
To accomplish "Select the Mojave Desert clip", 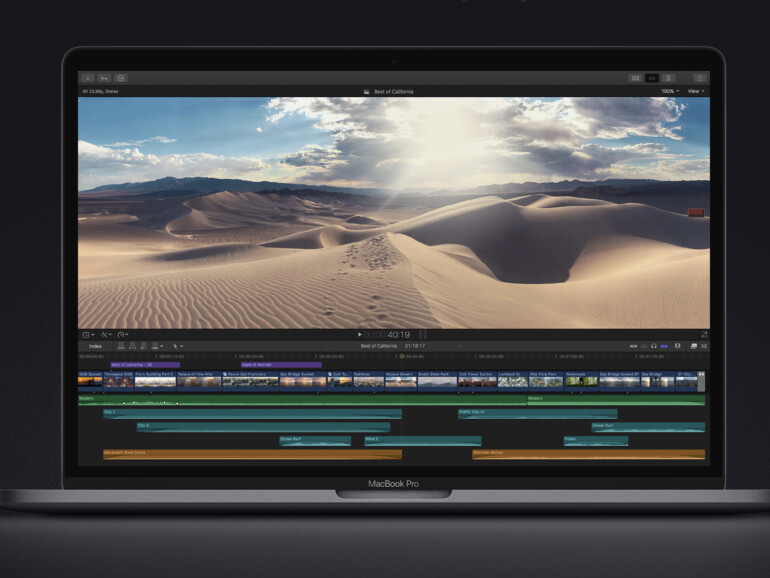I will [401, 381].
